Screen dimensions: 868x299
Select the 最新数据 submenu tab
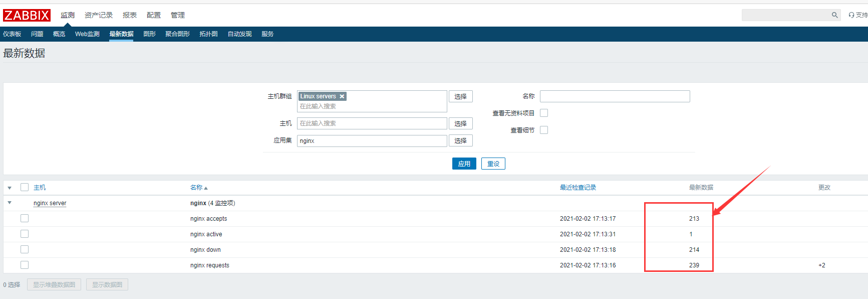pyautogui.click(x=121, y=34)
